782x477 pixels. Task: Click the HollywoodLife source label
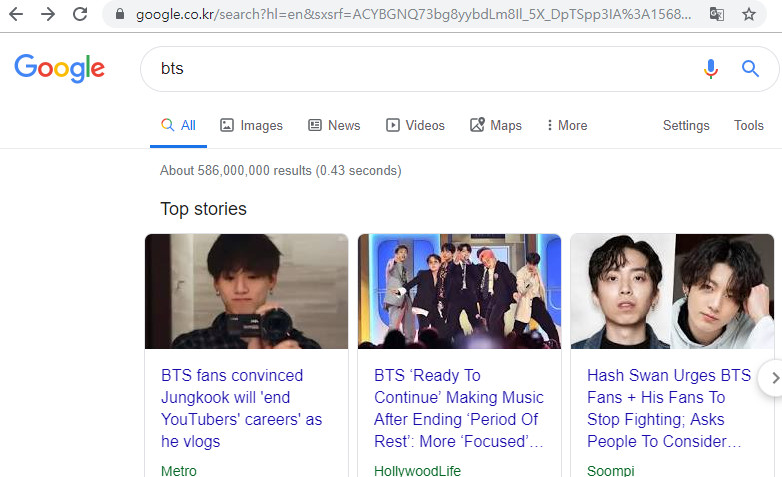click(x=417, y=471)
